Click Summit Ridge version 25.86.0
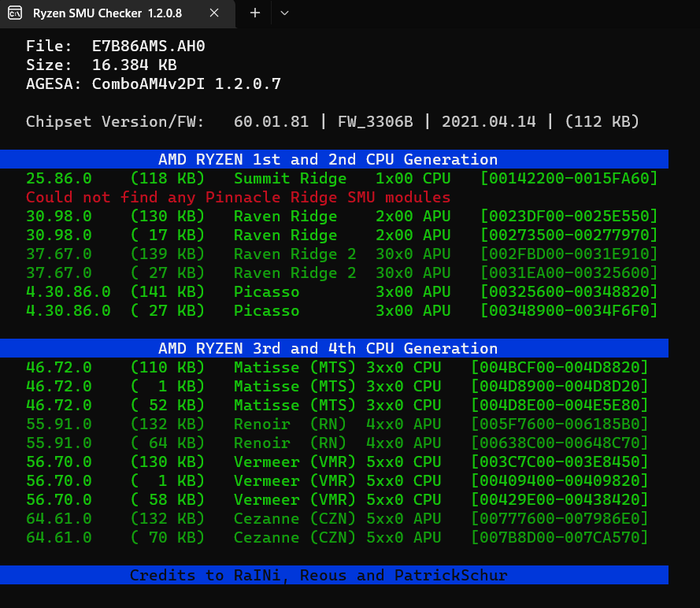Screen dimensions: 700x608 coord(58,179)
